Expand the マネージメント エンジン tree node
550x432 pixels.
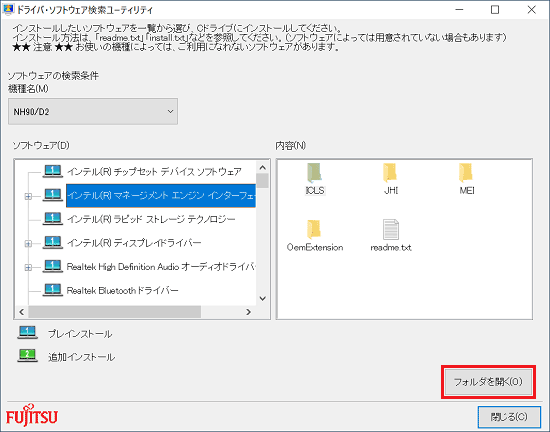[x=28, y=196]
